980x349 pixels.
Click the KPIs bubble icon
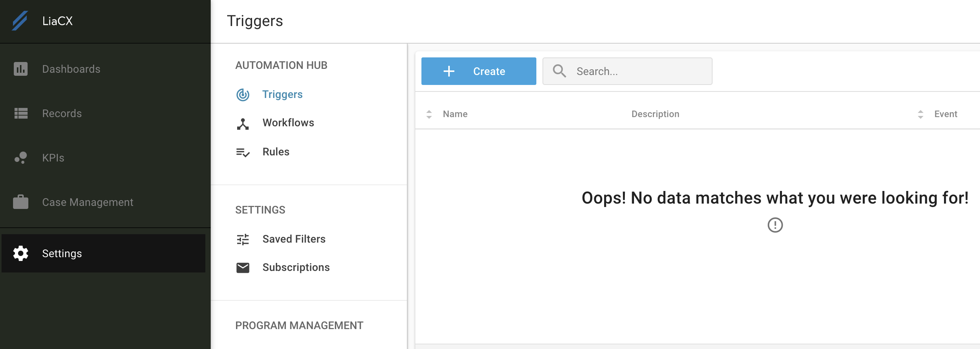21,158
